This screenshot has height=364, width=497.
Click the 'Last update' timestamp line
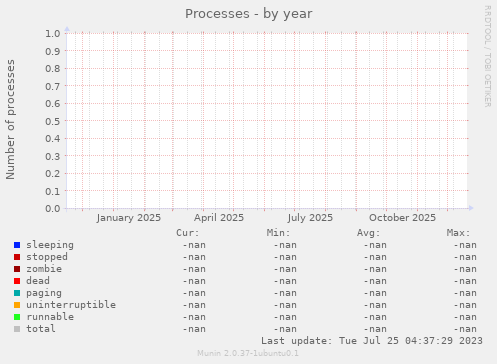click(x=372, y=341)
